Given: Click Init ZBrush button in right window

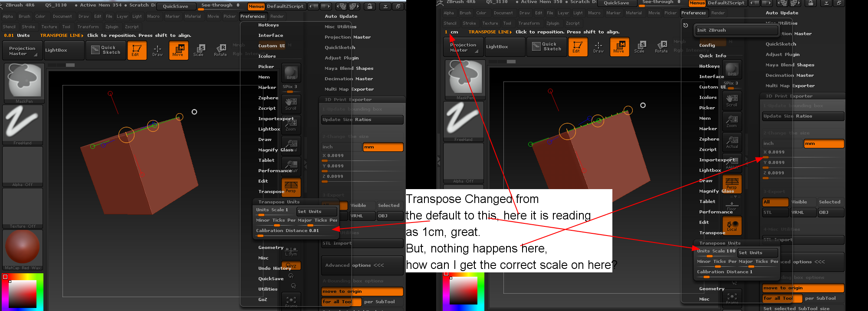Looking at the screenshot, I should (736, 30).
